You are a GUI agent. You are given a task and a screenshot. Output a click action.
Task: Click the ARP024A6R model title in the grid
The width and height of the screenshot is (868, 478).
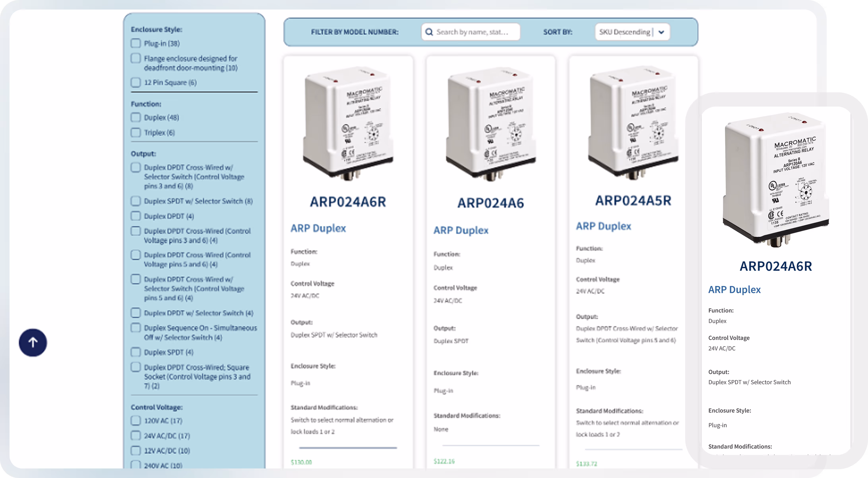click(348, 202)
